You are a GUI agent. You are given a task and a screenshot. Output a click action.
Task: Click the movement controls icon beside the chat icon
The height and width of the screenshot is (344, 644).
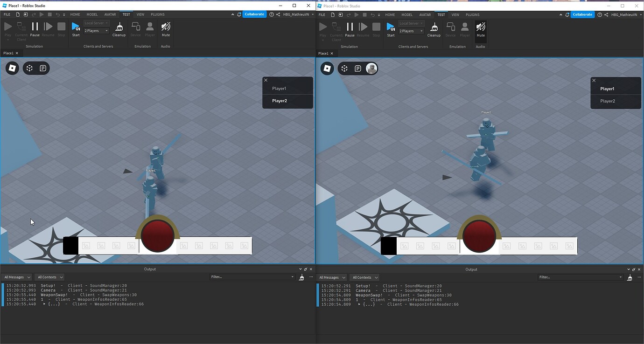pyautogui.click(x=29, y=68)
